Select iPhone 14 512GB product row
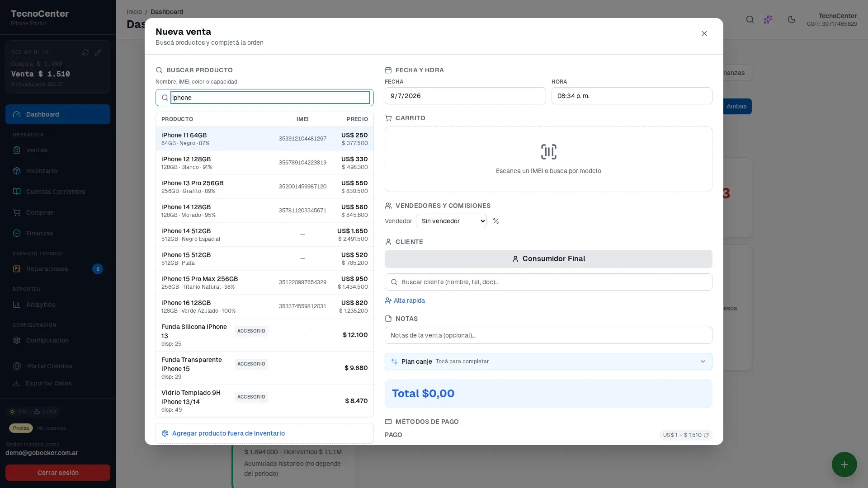The height and width of the screenshot is (488, 868). click(264, 235)
